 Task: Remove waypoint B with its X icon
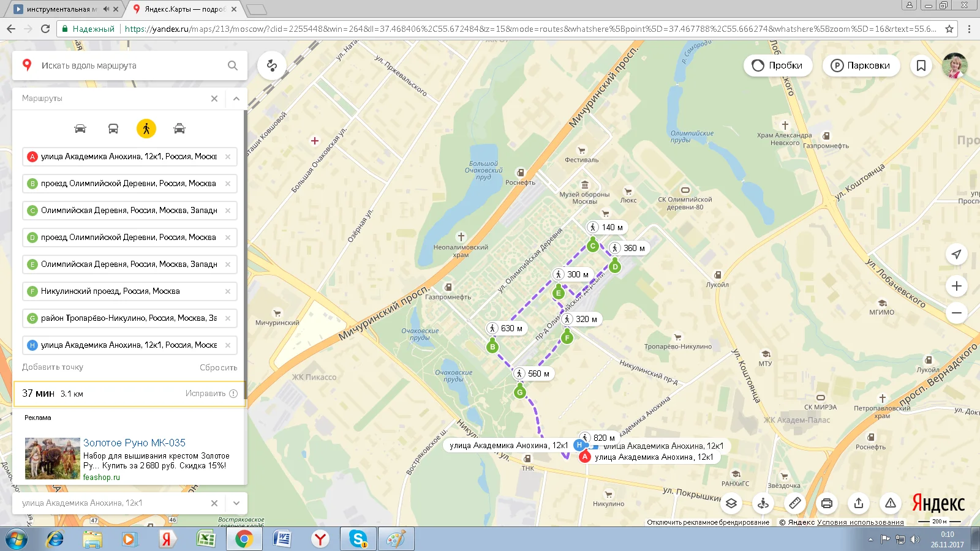click(x=228, y=184)
